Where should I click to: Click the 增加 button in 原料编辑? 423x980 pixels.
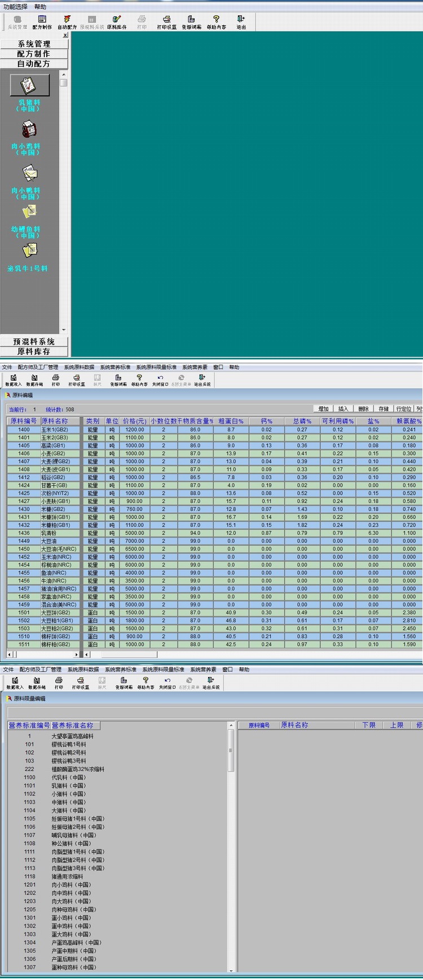(x=323, y=408)
